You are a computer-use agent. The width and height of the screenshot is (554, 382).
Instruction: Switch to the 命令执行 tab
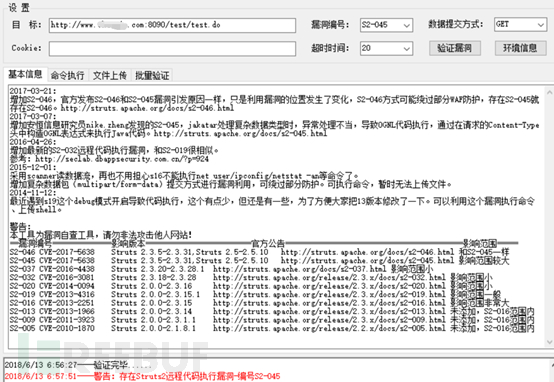tap(67, 75)
